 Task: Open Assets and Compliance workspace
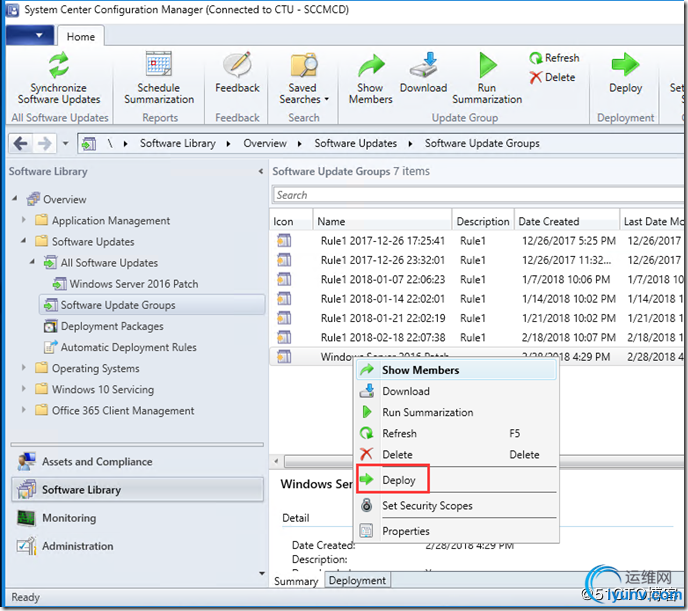click(x=137, y=461)
